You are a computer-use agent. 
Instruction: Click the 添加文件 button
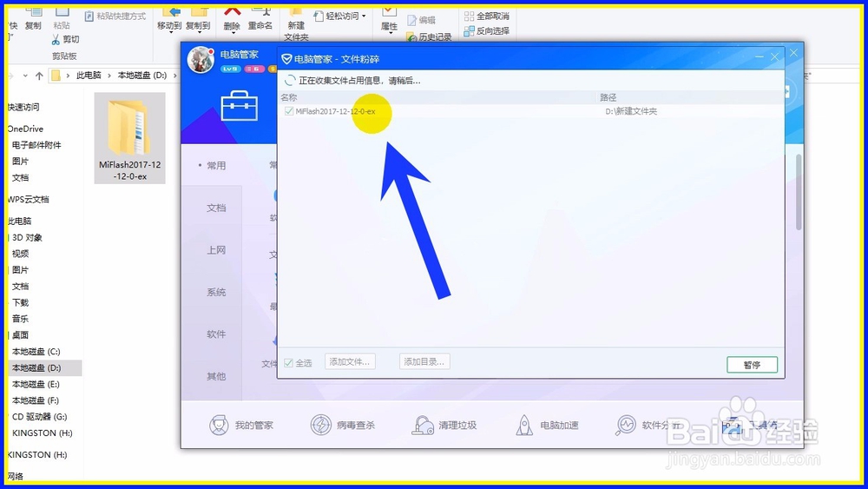click(350, 361)
